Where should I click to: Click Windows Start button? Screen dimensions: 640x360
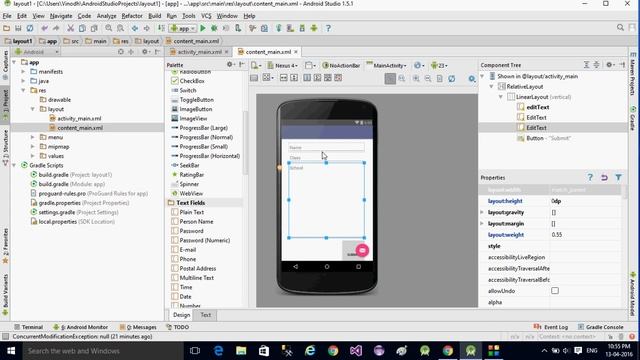11,351
